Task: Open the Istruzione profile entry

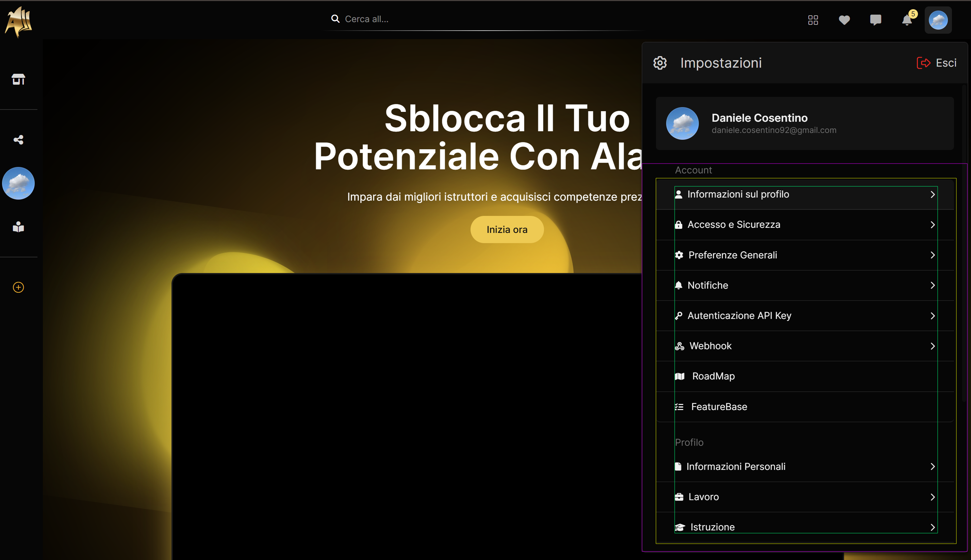Action: tap(805, 527)
